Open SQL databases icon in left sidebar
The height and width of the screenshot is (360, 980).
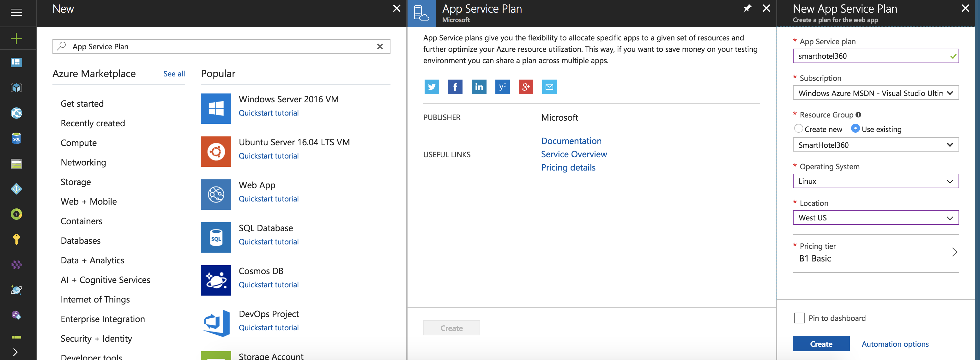[16, 138]
